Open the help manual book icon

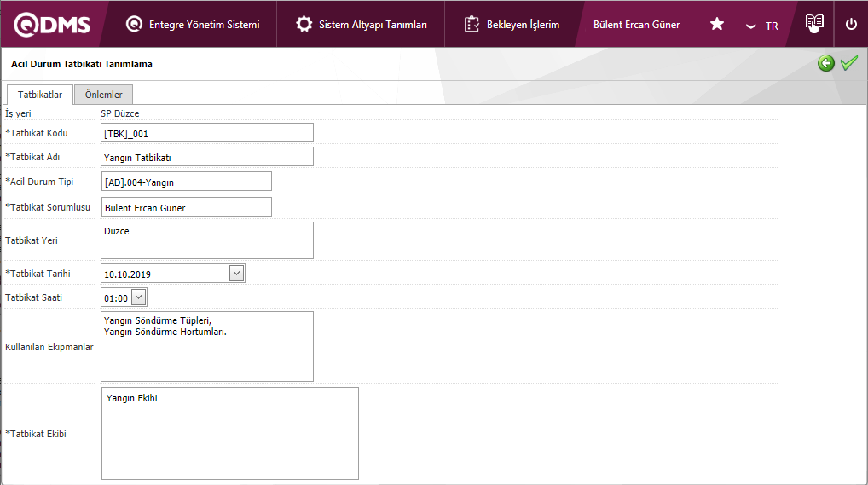tap(814, 24)
